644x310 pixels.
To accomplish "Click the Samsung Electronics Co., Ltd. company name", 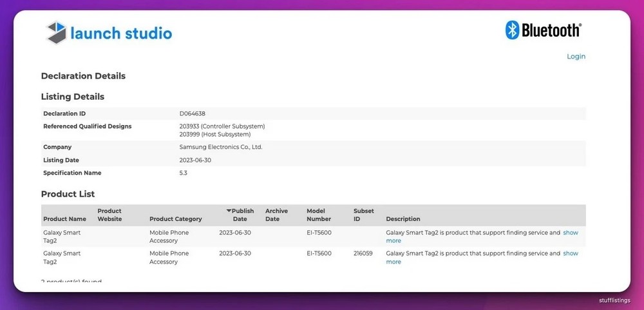I will pyautogui.click(x=220, y=147).
